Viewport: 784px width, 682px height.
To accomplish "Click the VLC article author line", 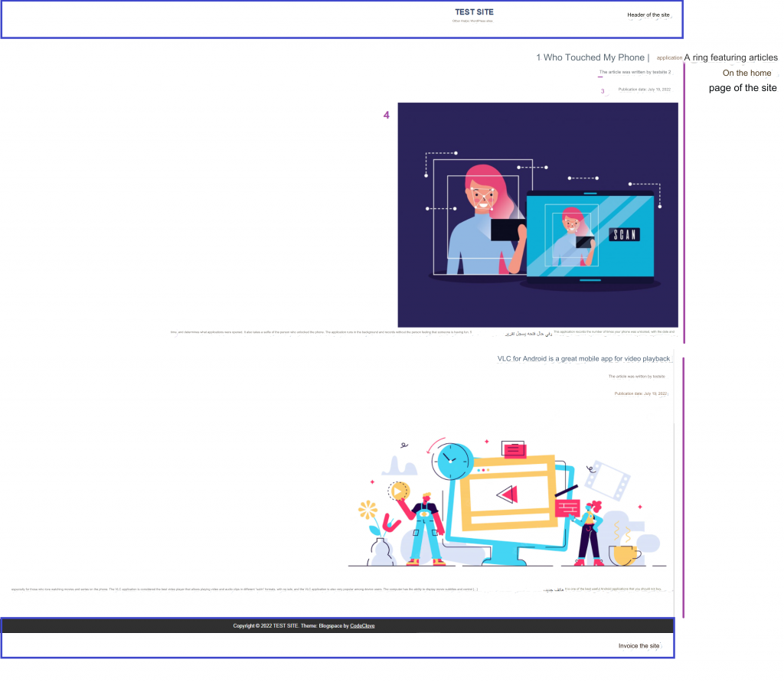I will (x=636, y=377).
